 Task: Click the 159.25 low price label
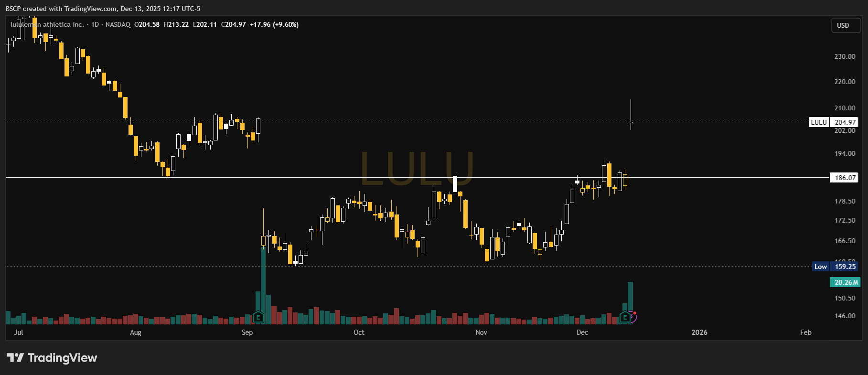tap(845, 267)
